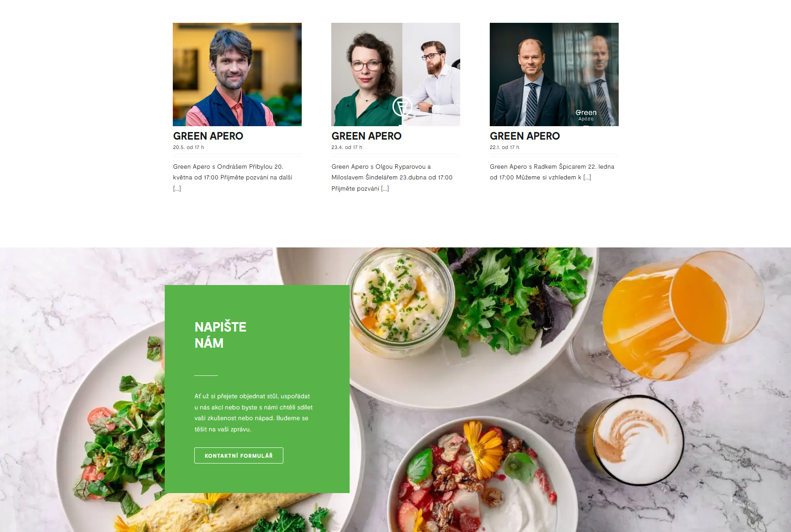Click the KONTAKTNÍ FORMULÁŘ button
Image resolution: width=791 pixels, height=532 pixels.
coord(239,455)
